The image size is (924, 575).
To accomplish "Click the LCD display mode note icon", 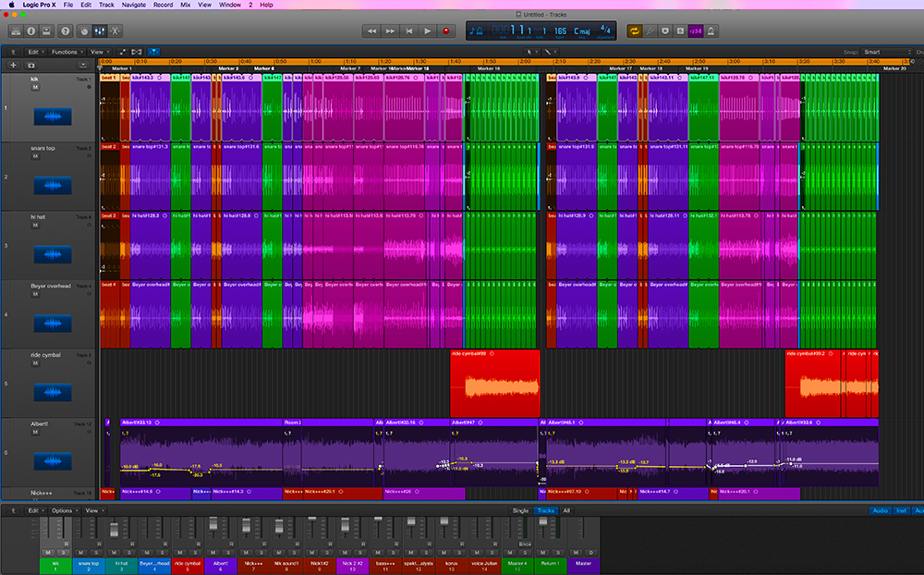I will [x=476, y=31].
